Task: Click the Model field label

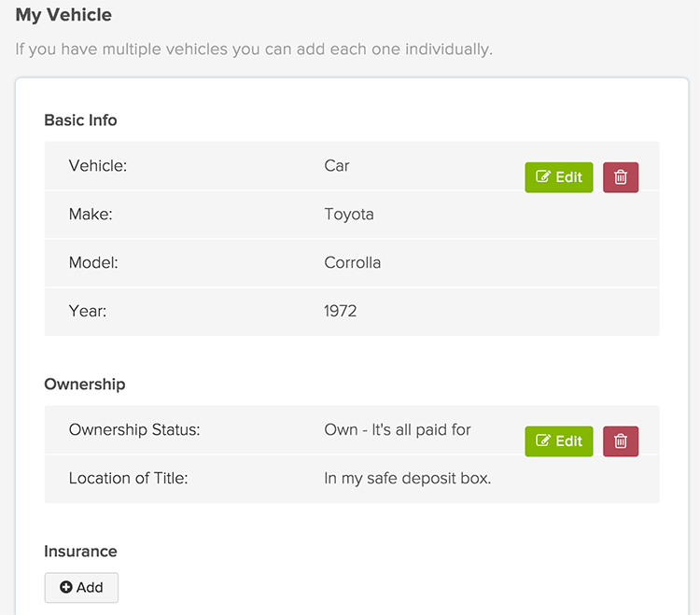Action: [x=93, y=263]
